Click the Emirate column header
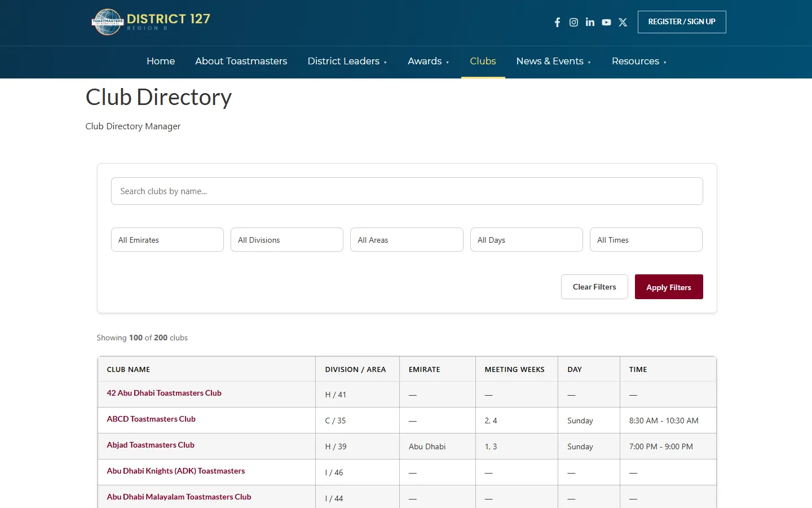 438,369
